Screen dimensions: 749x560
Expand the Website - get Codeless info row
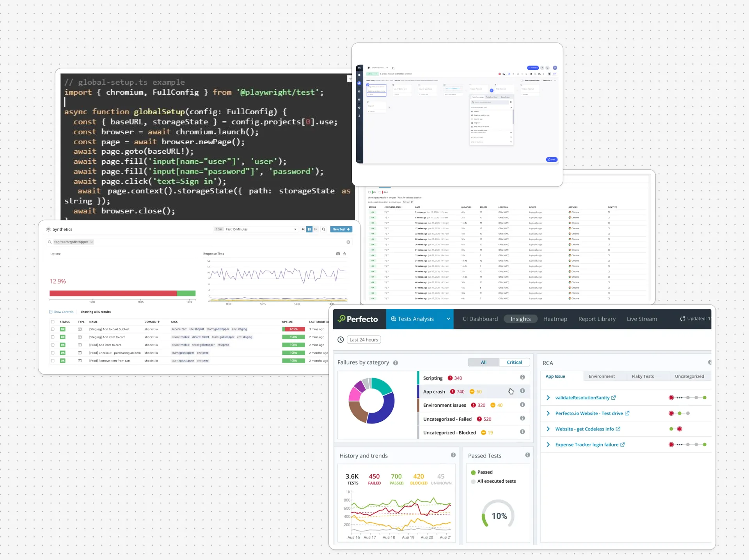point(548,429)
